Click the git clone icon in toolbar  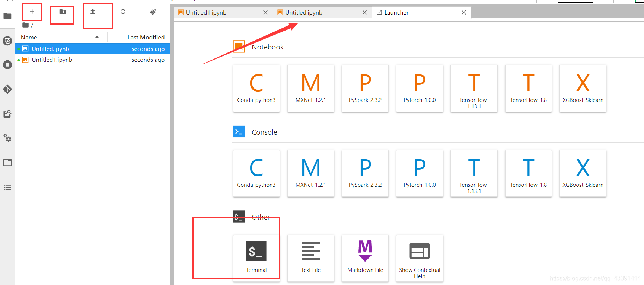point(153,12)
